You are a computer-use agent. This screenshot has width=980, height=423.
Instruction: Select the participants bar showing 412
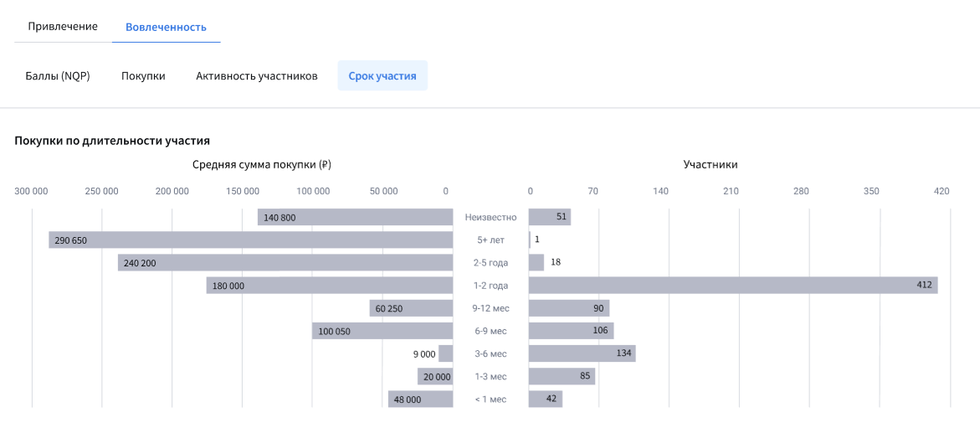[x=732, y=286]
